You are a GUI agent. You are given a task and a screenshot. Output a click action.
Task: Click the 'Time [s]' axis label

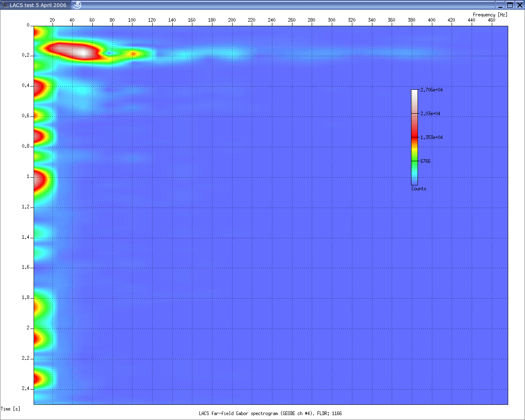[x=11, y=409]
